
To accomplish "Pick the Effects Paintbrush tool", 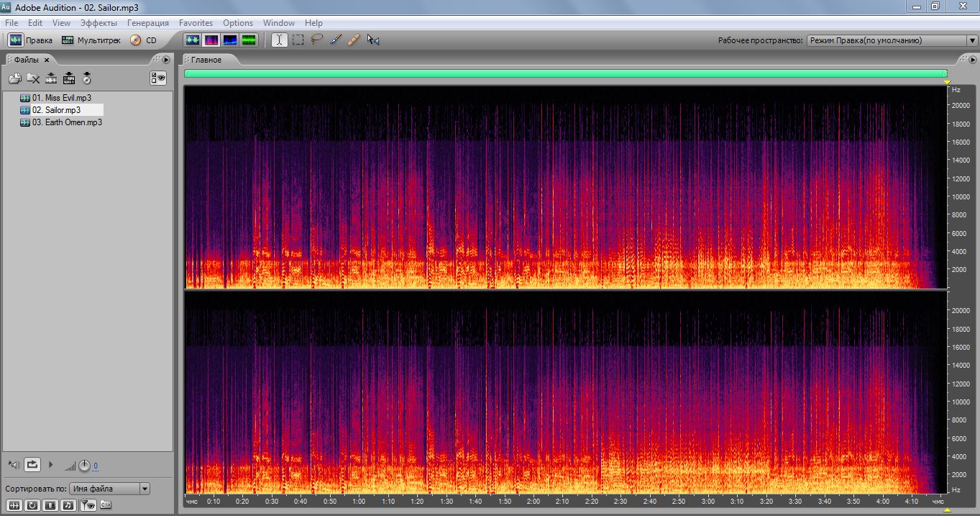I will pos(335,40).
